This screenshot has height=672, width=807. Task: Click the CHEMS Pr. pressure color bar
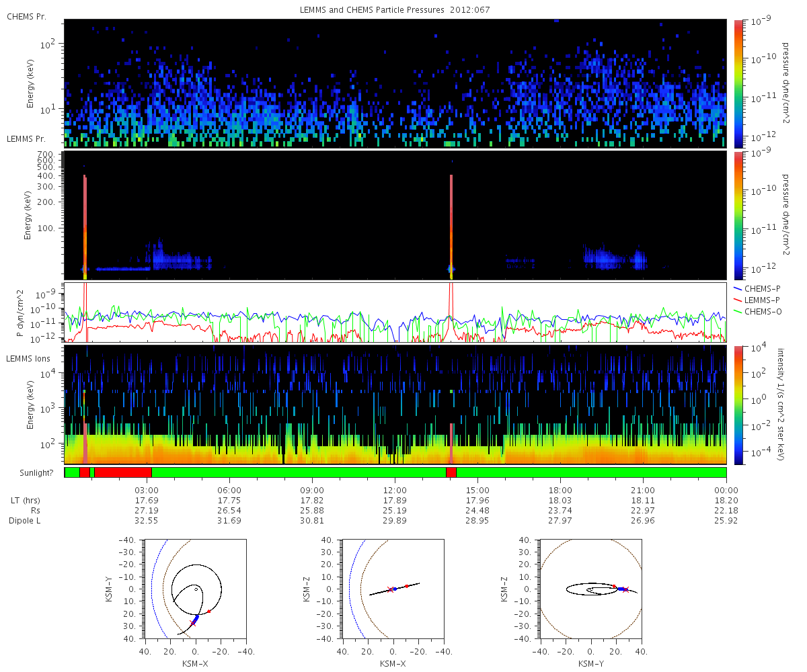(738, 83)
